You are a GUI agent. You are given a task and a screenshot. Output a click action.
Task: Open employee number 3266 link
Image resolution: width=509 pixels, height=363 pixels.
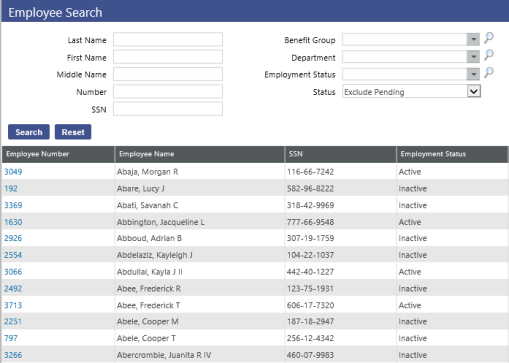point(13,355)
